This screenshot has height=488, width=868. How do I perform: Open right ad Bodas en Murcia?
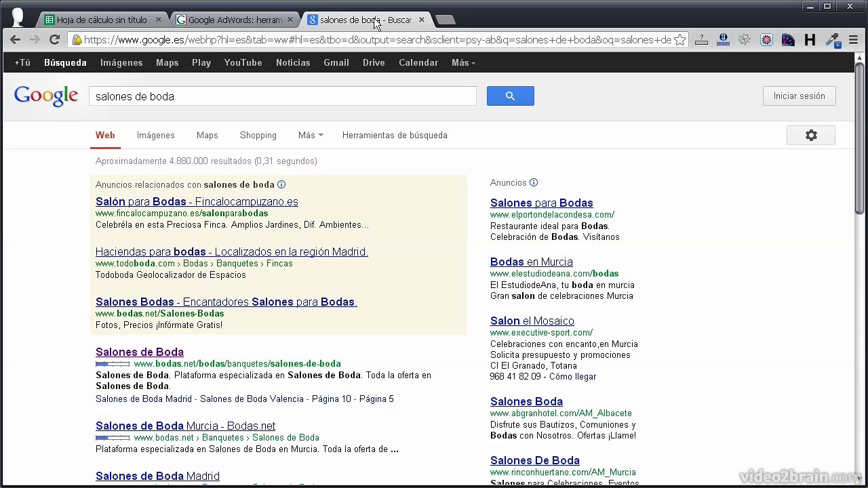532,262
